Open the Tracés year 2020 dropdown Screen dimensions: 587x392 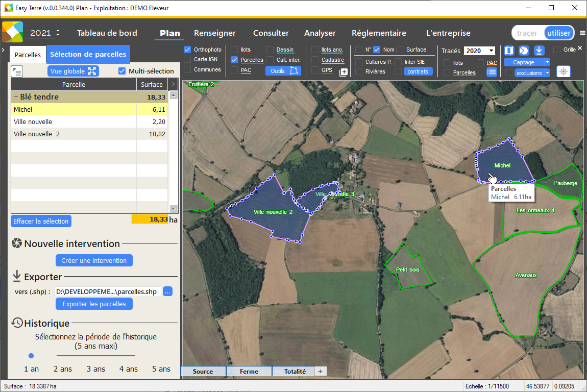coord(491,51)
